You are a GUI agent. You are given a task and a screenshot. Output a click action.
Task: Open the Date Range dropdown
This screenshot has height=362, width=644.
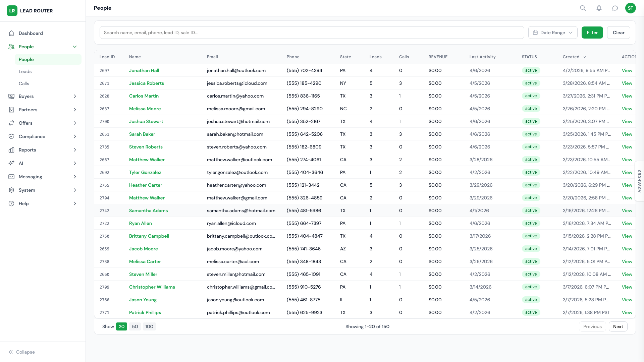553,33
